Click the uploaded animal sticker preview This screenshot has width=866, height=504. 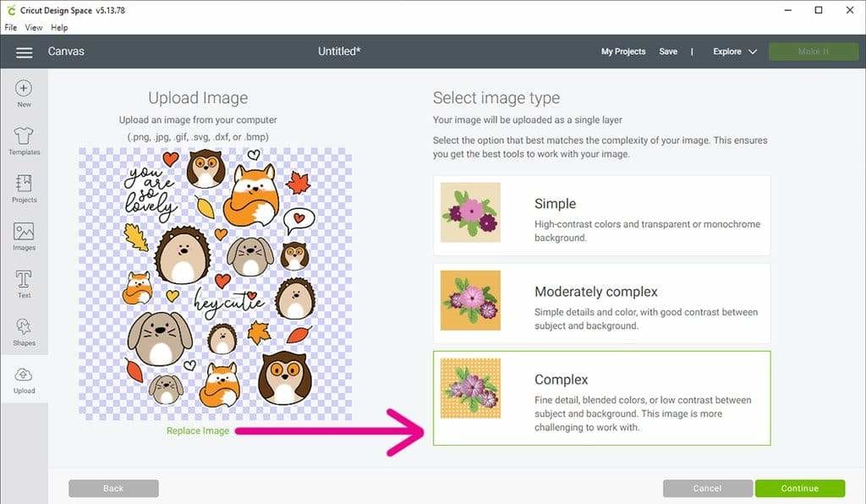(x=215, y=283)
